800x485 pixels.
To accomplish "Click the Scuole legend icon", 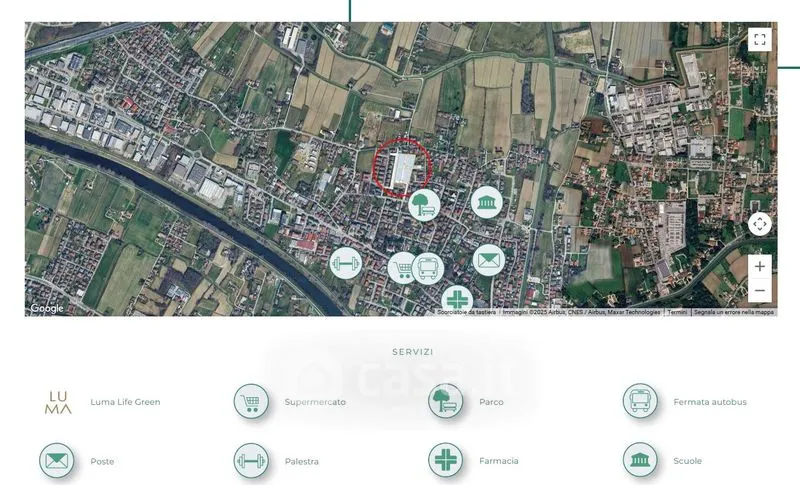I will coord(640,460).
